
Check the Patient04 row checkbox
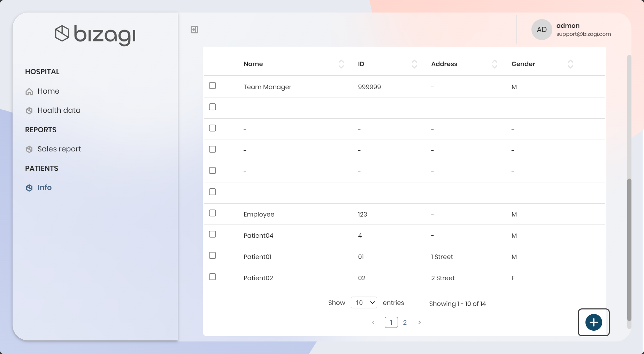point(213,234)
